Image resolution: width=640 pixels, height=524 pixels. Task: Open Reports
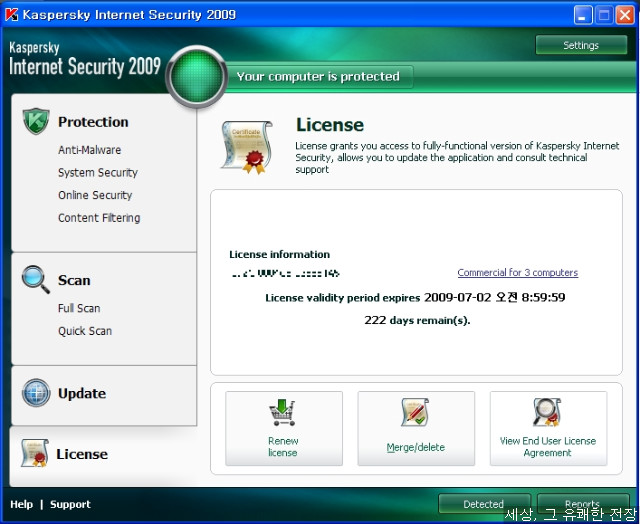pos(583,504)
